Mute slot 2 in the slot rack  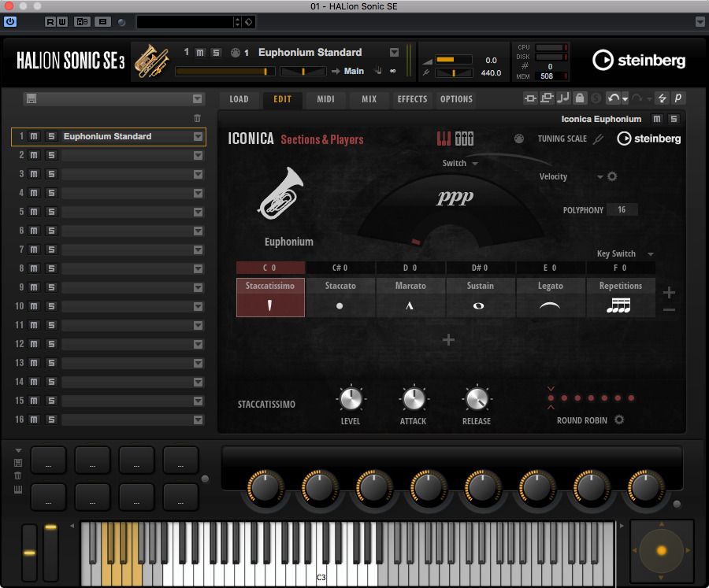[34, 155]
